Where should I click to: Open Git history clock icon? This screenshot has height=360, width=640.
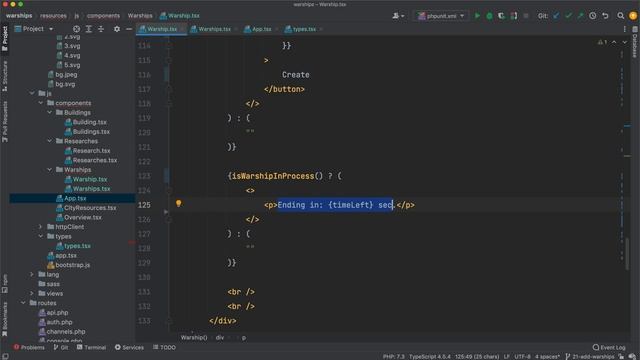tap(593, 16)
